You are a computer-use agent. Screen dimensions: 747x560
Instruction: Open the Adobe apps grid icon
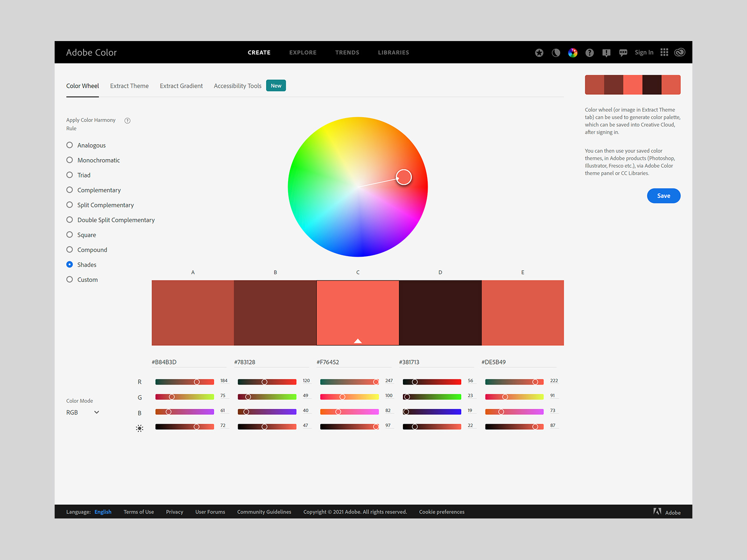(664, 52)
